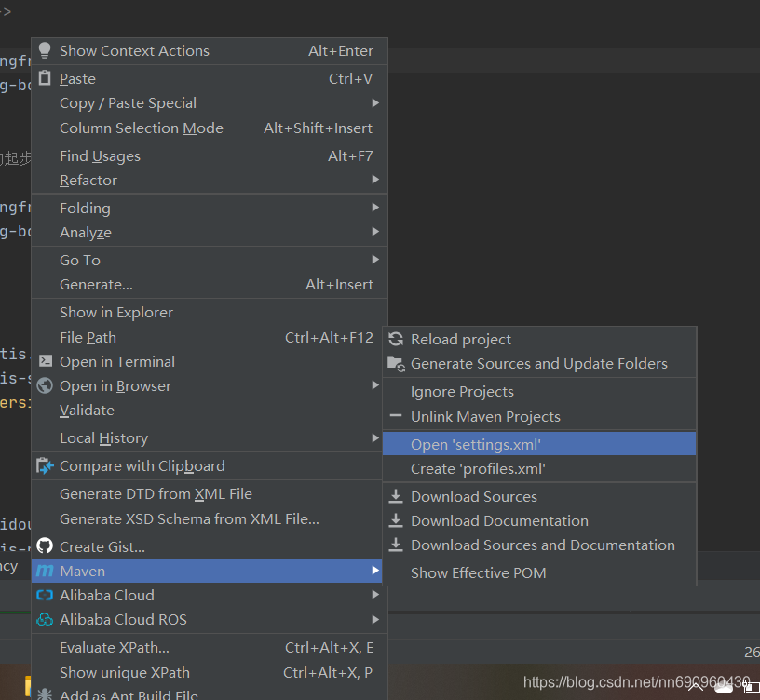Viewport: 760px width, 700px height.
Task: Choose Show Context Actions
Action: 210,51
